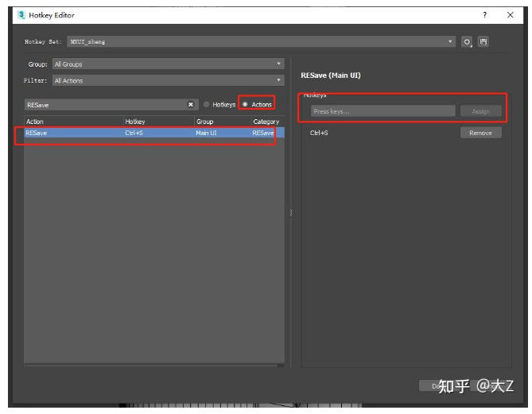Clear the RESave search text
The width and height of the screenshot is (532, 414).
tap(191, 104)
